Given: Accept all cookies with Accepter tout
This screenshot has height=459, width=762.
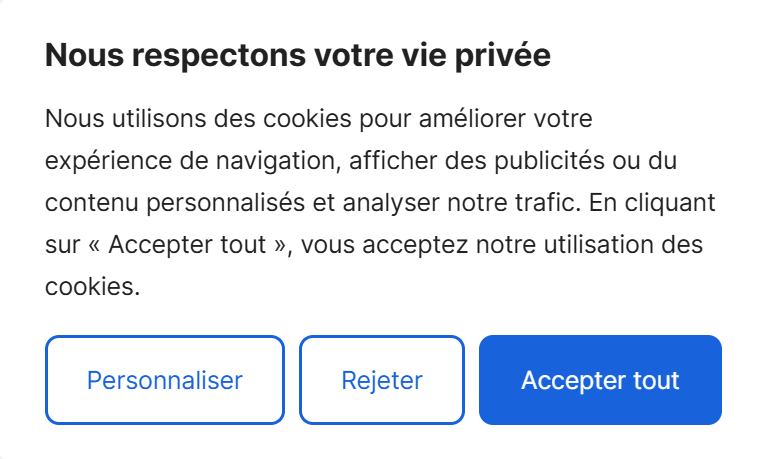Looking at the screenshot, I should tap(600, 381).
